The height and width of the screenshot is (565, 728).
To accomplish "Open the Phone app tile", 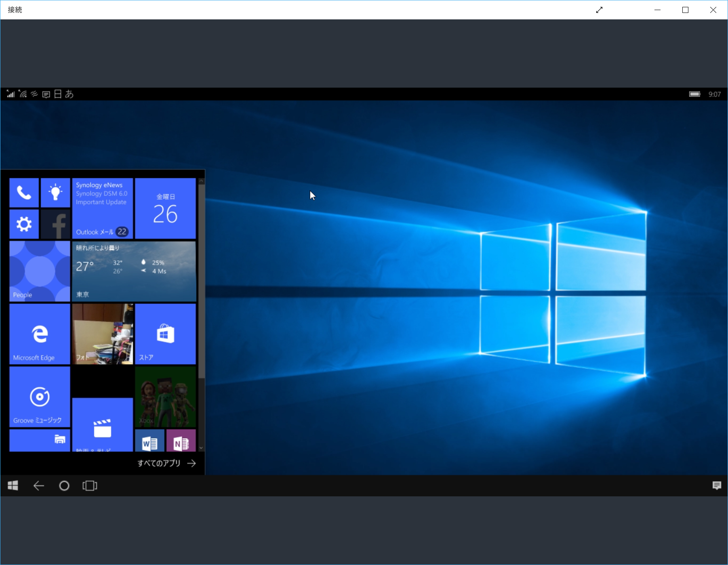I will click(x=24, y=193).
